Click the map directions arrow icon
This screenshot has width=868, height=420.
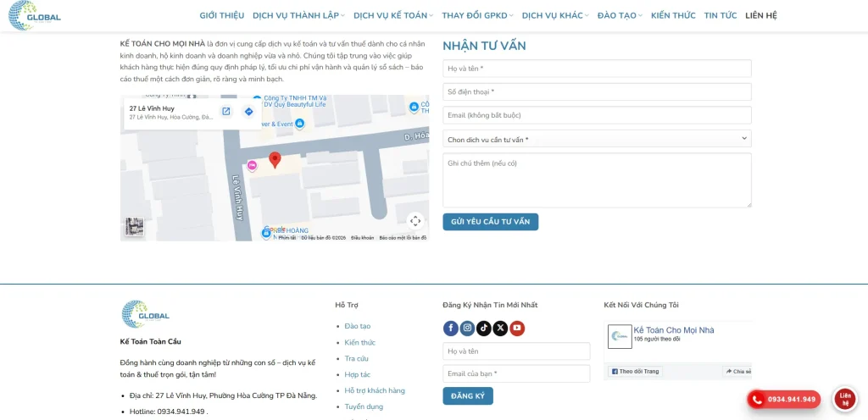[248, 112]
